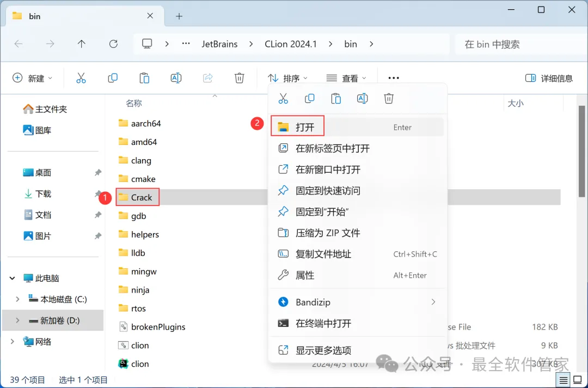
Task: Click the search box 在 bin 中搜索
Action: [520, 44]
